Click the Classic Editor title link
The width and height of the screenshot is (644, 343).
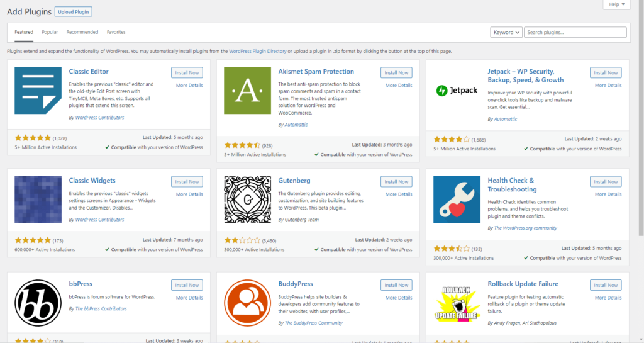(x=89, y=72)
